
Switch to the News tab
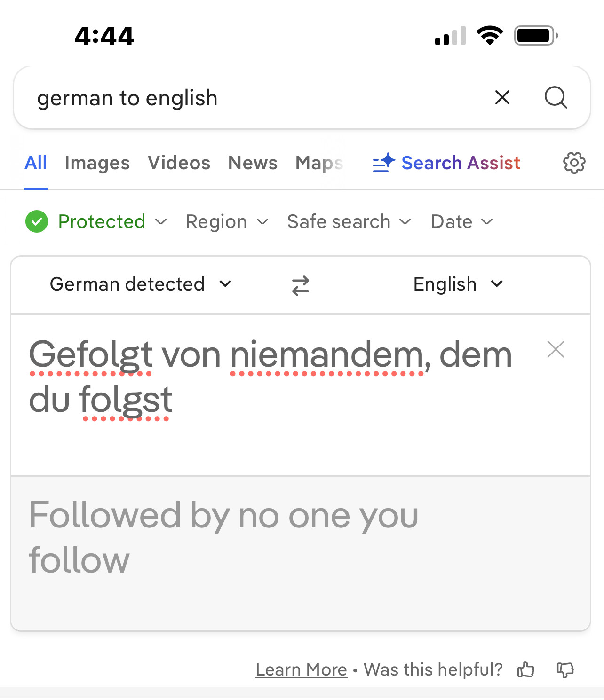[253, 163]
